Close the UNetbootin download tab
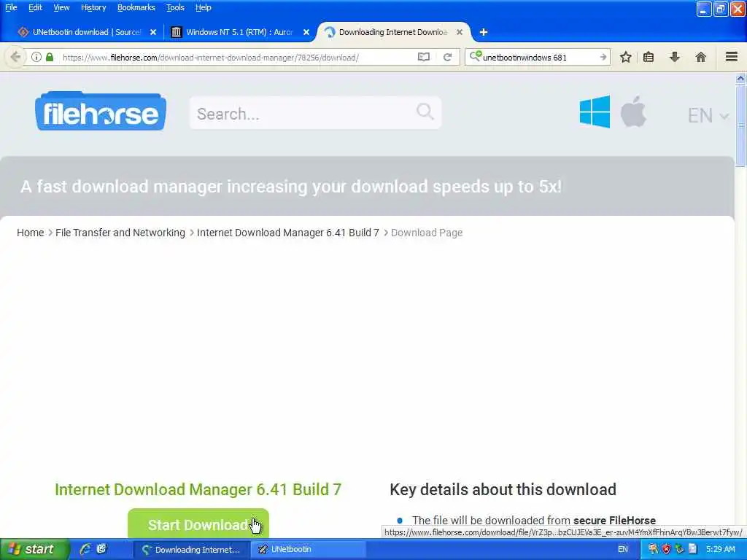This screenshot has height=560, width=747. [x=153, y=32]
